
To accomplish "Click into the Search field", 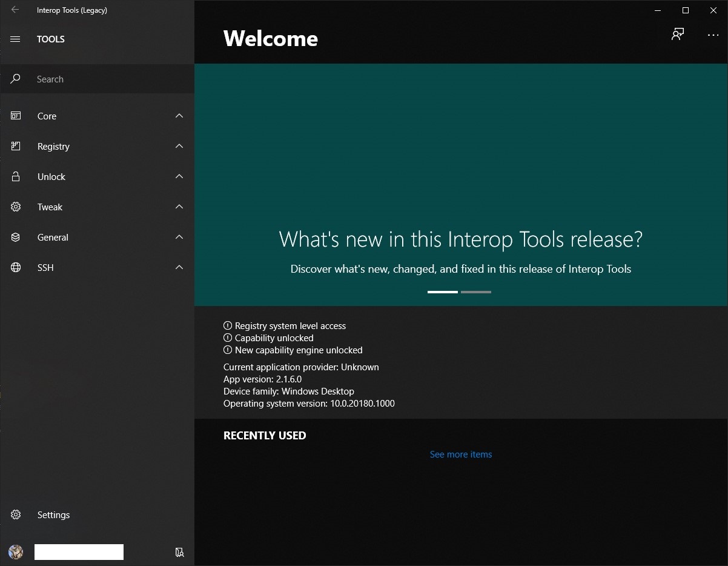I will (x=97, y=79).
